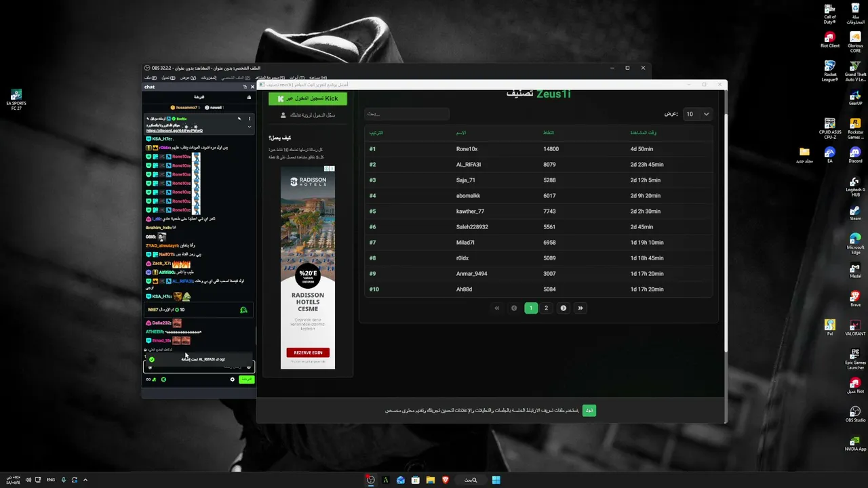Open the Rockstar Games Launcher shortcut
Image resolution: width=868 pixels, height=488 pixels.
click(x=855, y=129)
